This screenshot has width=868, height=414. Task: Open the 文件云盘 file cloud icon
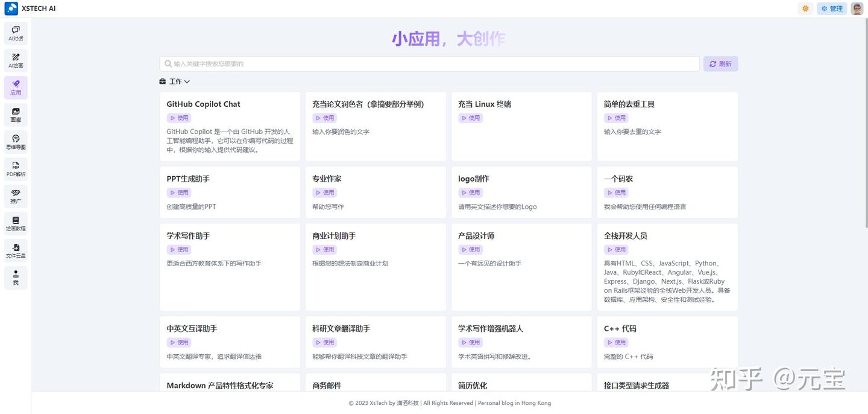(x=16, y=250)
